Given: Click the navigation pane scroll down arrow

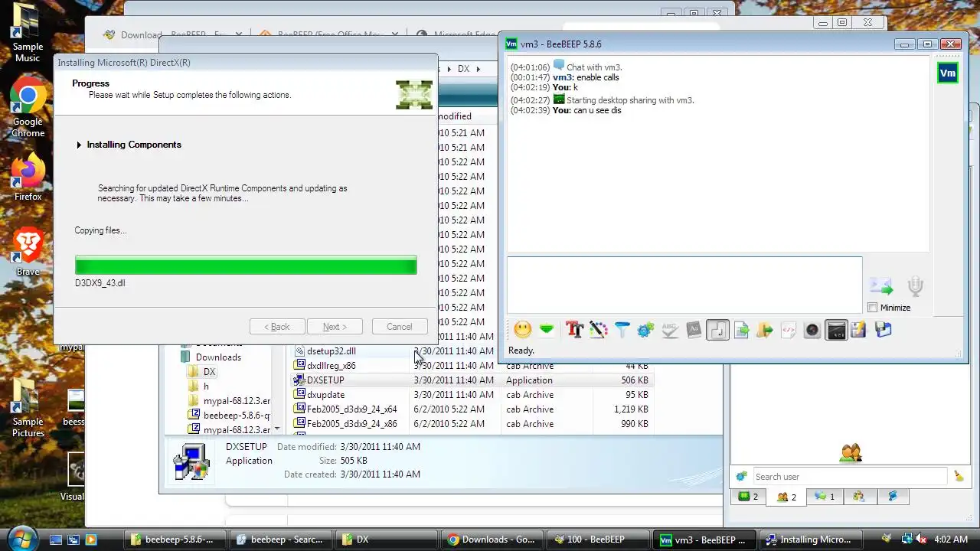Looking at the screenshot, I should pos(276,429).
